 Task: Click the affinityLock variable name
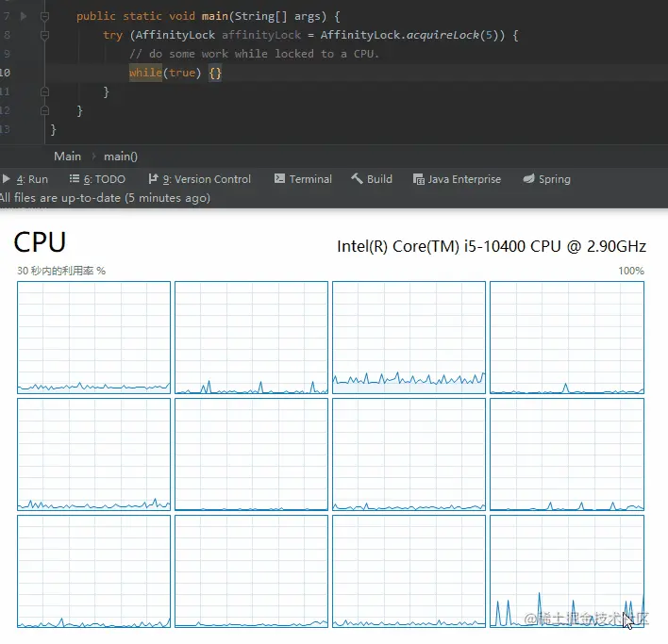[261, 35]
